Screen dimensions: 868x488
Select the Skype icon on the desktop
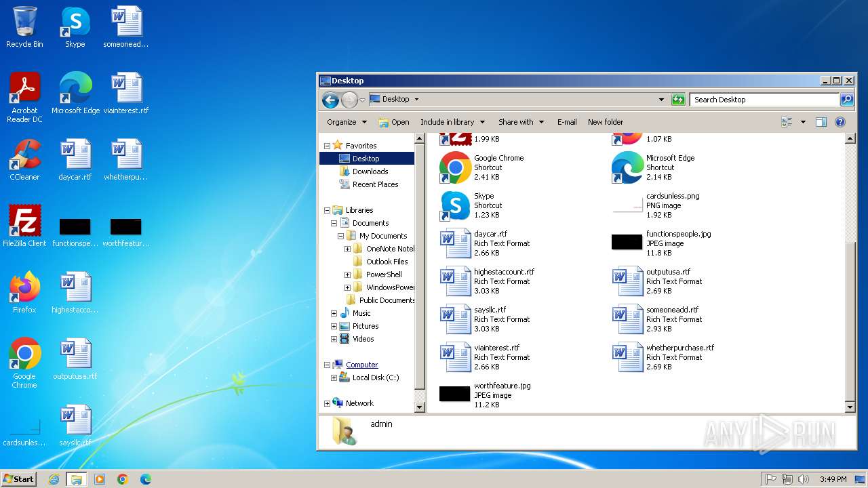tap(75, 27)
